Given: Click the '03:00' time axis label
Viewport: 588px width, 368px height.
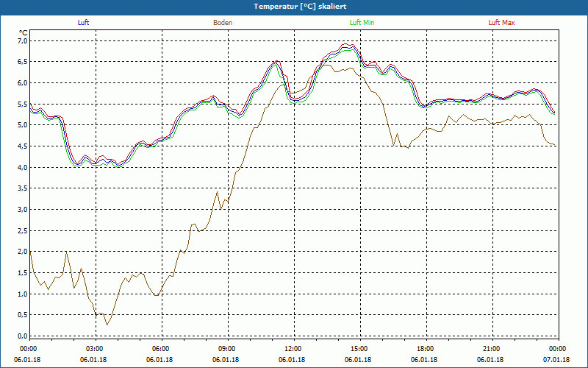Looking at the screenshot, I should click(x=96, y=349).
